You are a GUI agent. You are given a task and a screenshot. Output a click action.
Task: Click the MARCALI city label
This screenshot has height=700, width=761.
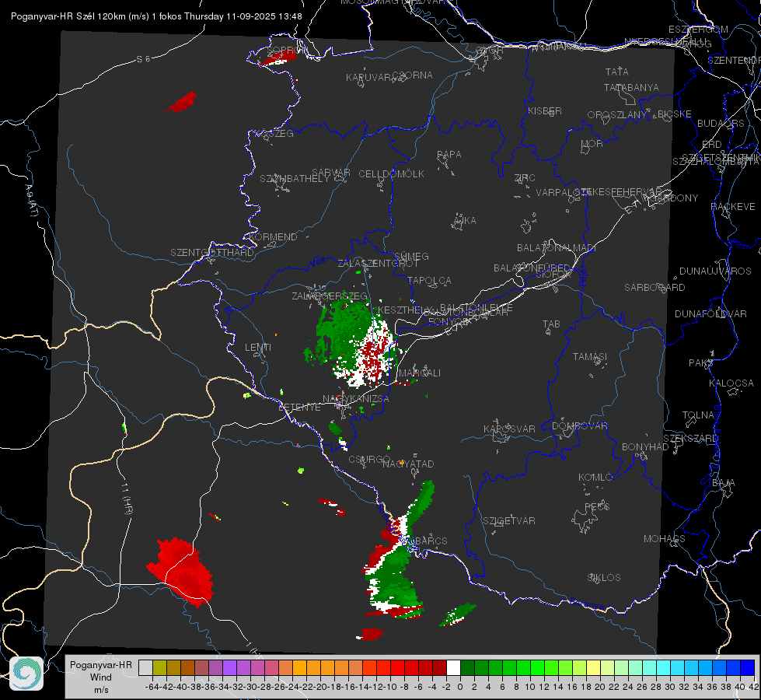click(x=420, y=373)
